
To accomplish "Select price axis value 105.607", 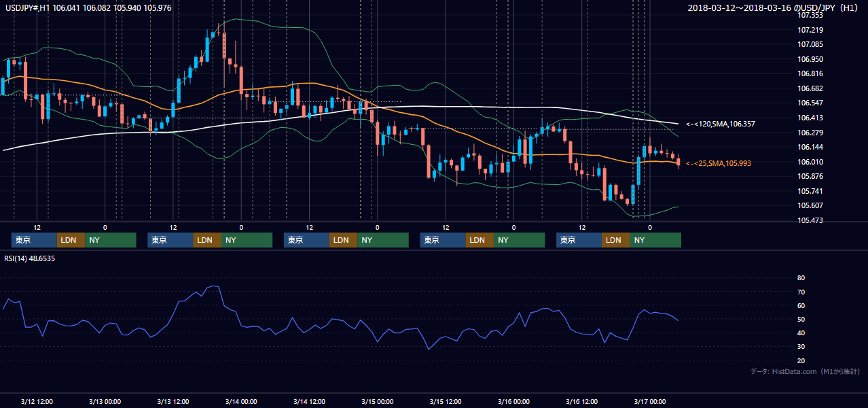I will pos(810,205).
